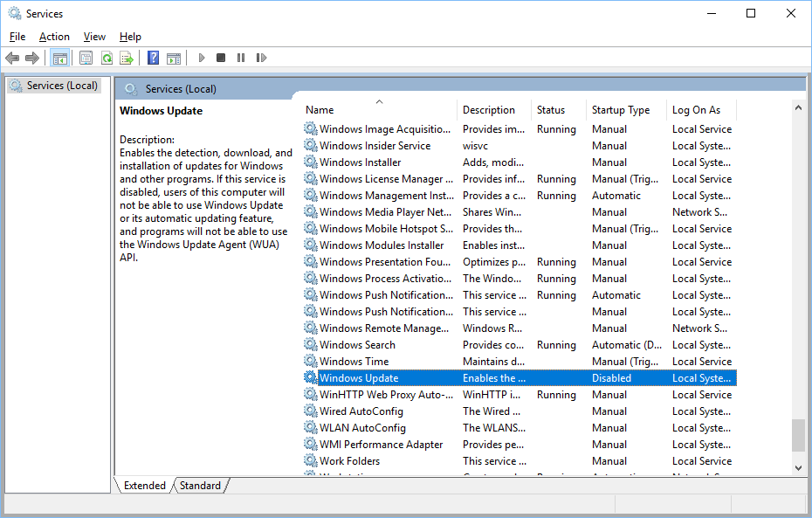Click Running status of Windows Search
The image size is (812, 518).
click(556, 344)
